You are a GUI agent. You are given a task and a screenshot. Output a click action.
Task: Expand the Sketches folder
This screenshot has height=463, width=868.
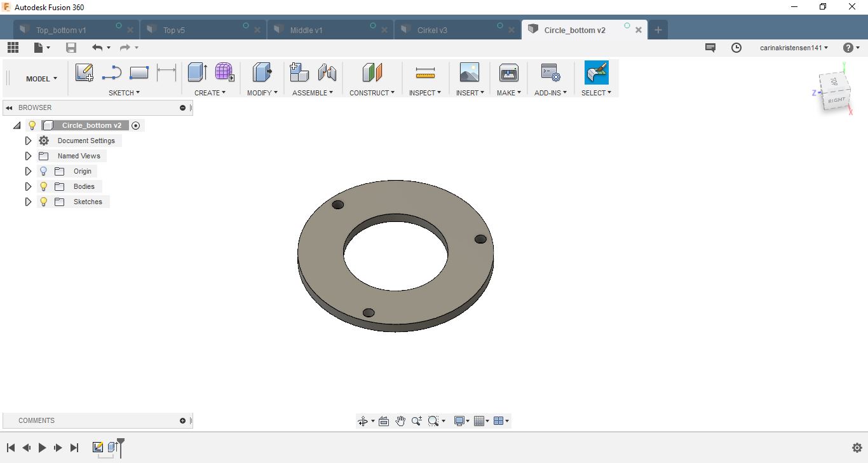click(28, 202)
